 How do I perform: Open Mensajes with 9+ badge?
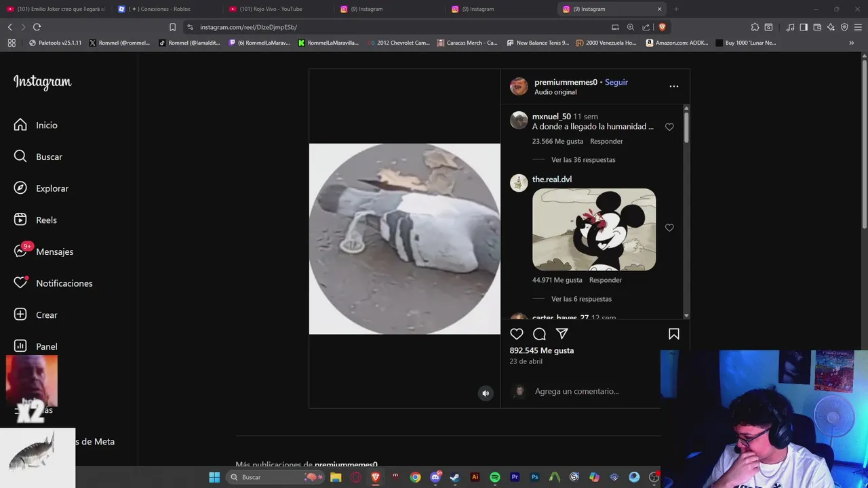click(x=43, y=251)
